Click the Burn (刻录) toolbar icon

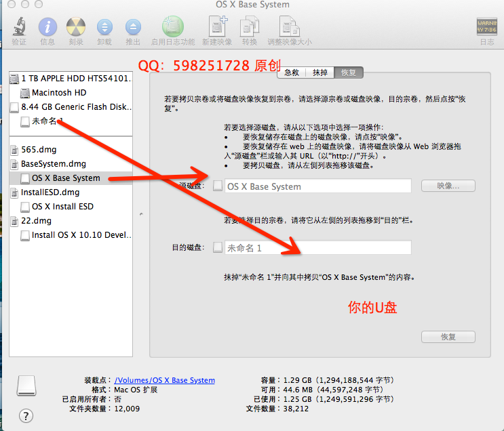[x=76, y=26]
